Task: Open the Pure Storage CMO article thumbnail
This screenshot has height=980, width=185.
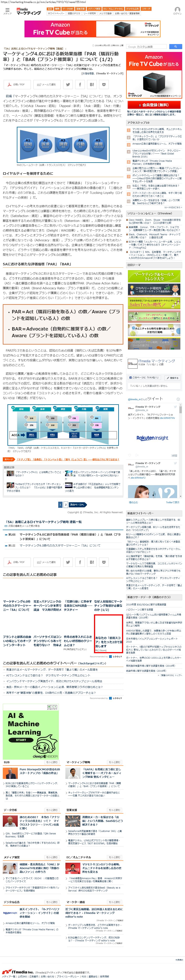Action: tap(11, 773)
